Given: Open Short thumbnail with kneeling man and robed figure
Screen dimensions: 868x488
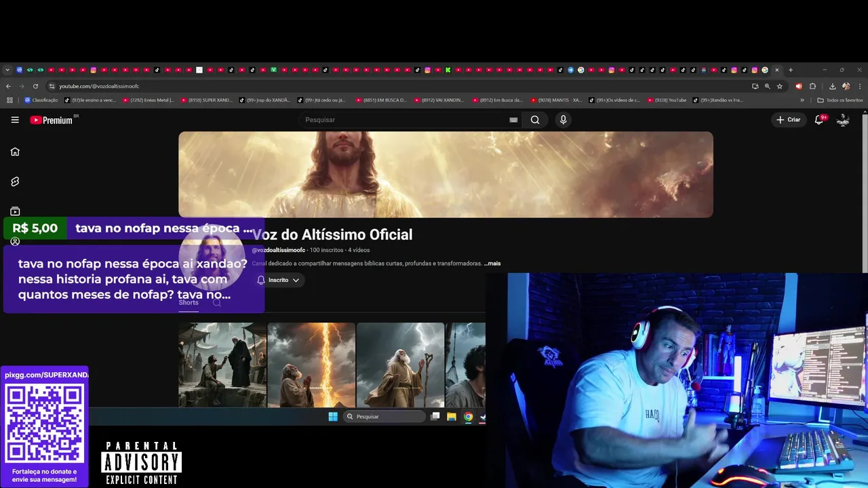Looking at the screenshot, I should click(x=222, y=365).
